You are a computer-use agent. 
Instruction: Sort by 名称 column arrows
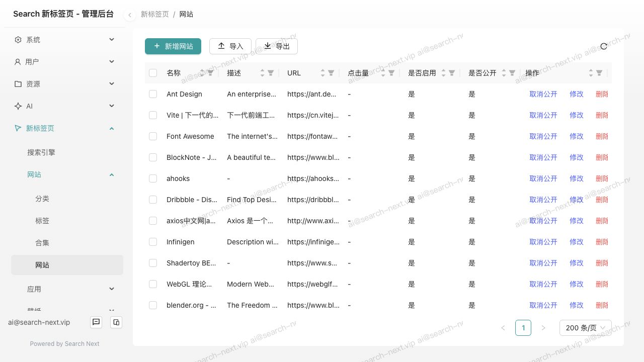pyautogui.click(x=202, y=73)
